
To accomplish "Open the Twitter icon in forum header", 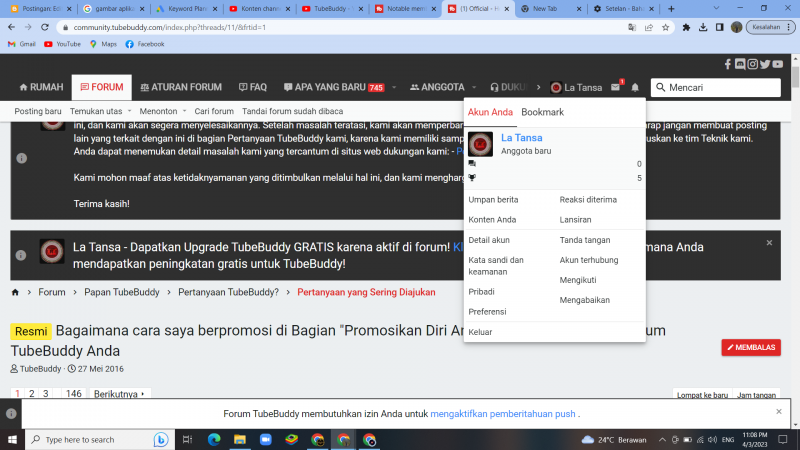I will (x=764, y=64).
